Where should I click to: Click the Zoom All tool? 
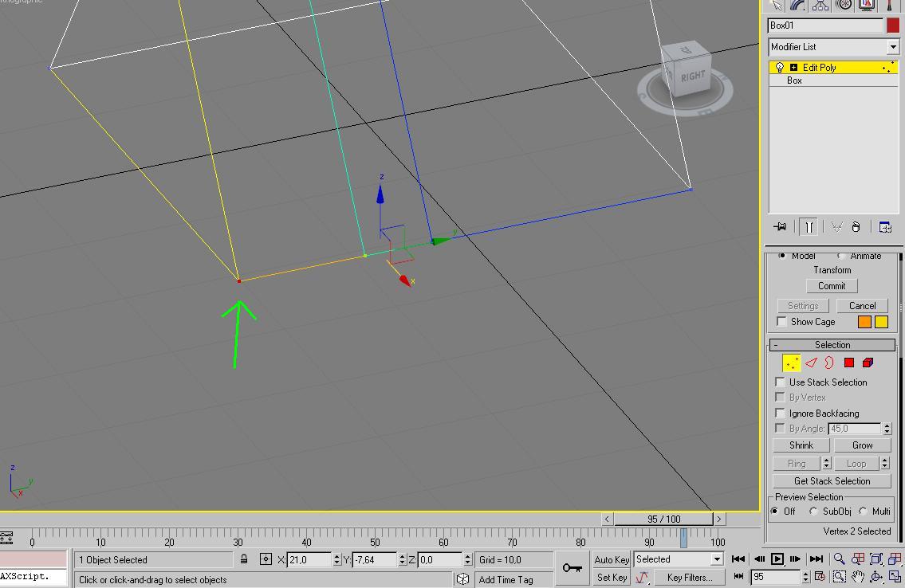[858, 559]
